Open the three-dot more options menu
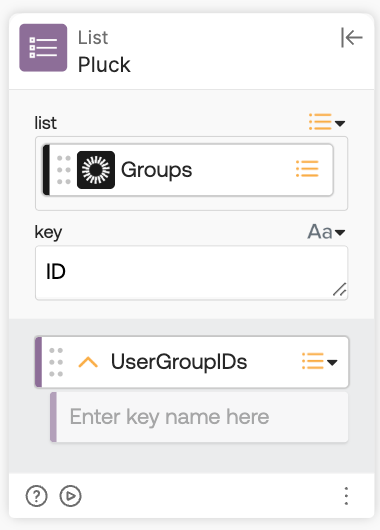Image resolution: width=380 pixels, height=530 pixels. coord(346,496)
